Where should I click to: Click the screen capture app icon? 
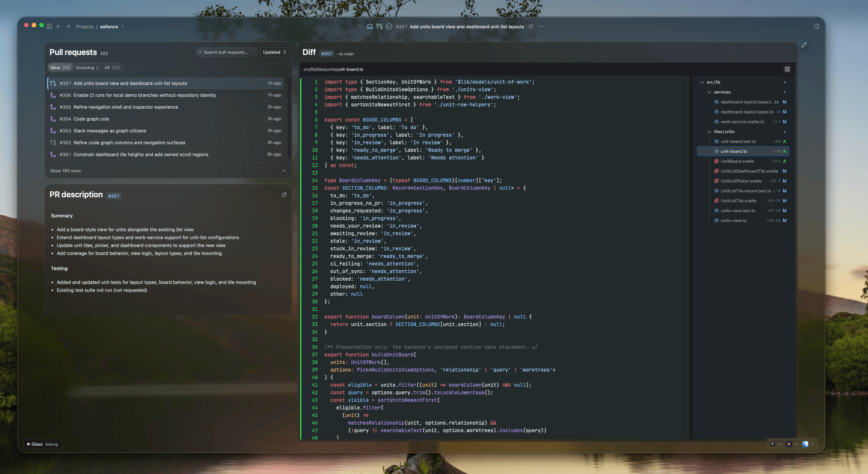[789, 444]
